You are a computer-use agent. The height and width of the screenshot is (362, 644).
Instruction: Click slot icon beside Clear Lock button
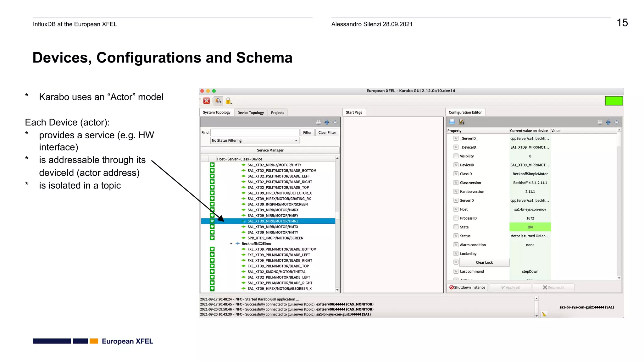[456, 262]
